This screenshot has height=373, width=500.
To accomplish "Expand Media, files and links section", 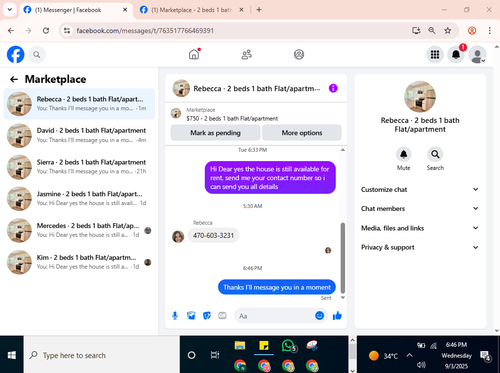I will [420, 228].
